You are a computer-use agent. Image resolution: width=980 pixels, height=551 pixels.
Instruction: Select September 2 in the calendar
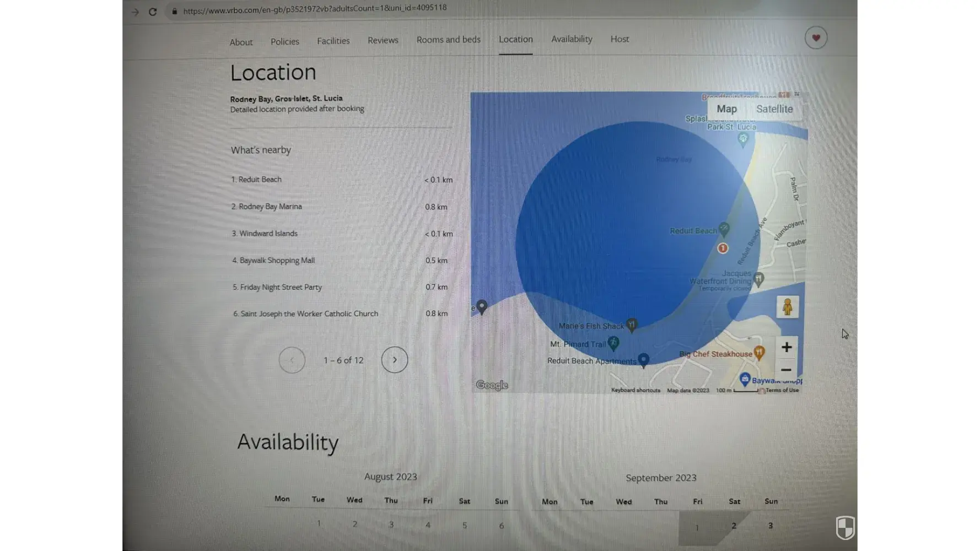[734, 526]
